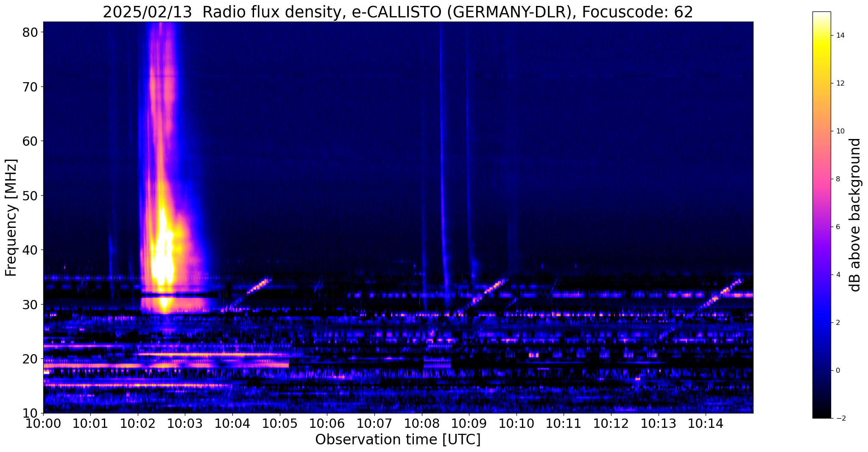868x452 pixels.
Task: Click the 10:00 time tick label
Action: coord(43,424)
